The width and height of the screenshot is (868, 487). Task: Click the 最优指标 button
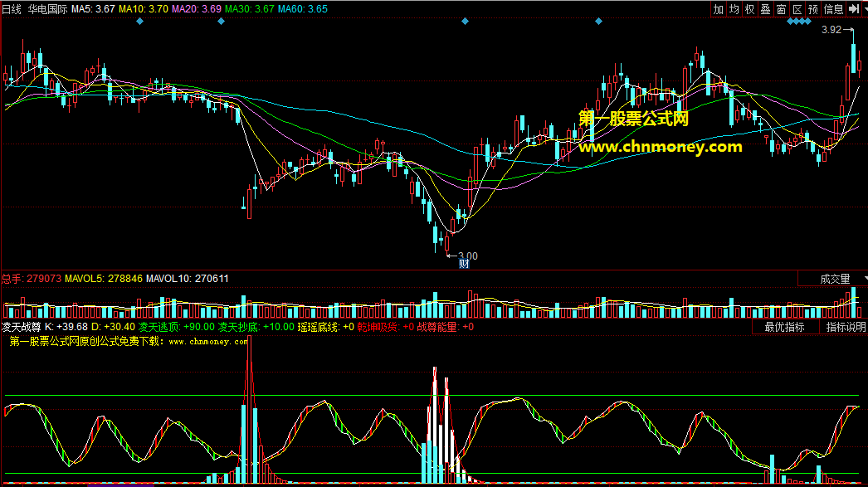click(x=784, y=327)
